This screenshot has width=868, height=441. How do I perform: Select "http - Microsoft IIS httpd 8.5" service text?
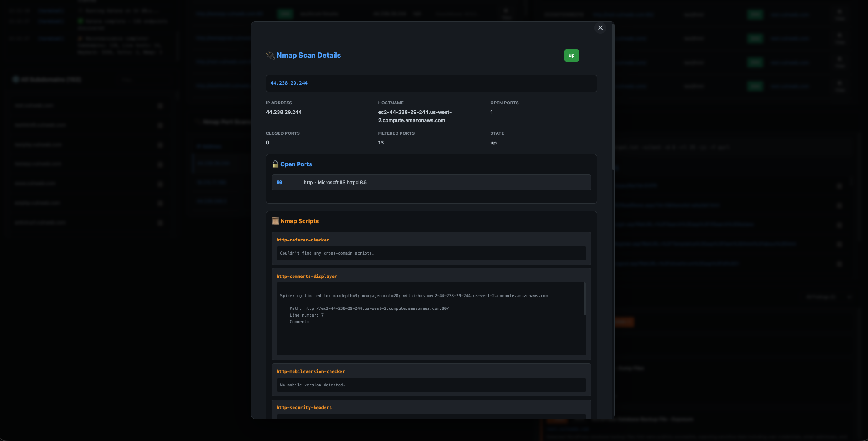pos(335,183)
